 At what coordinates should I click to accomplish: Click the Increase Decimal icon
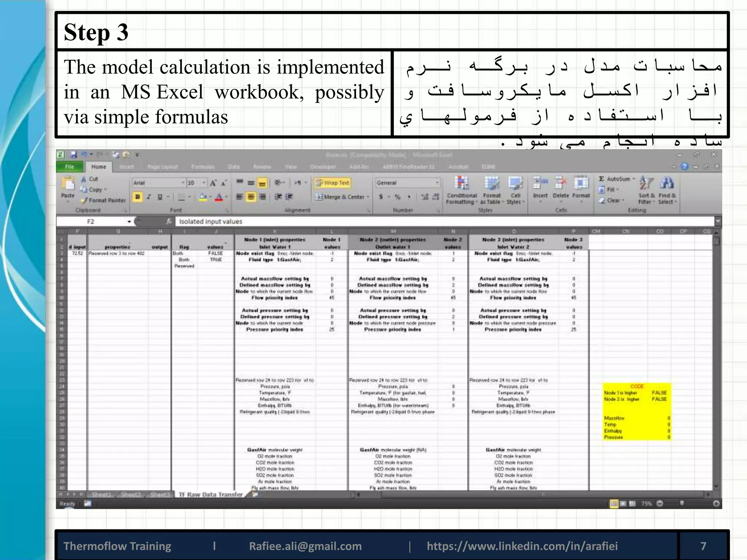click(x=424, y=197)
